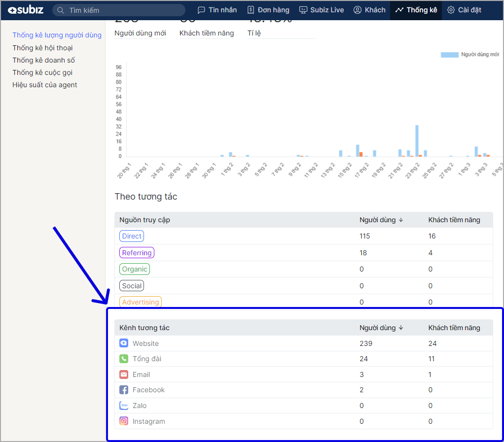Screen dimensions: 504x442
Task: Open the Tin nhắn menu
Action: click(x=217, y=10)
